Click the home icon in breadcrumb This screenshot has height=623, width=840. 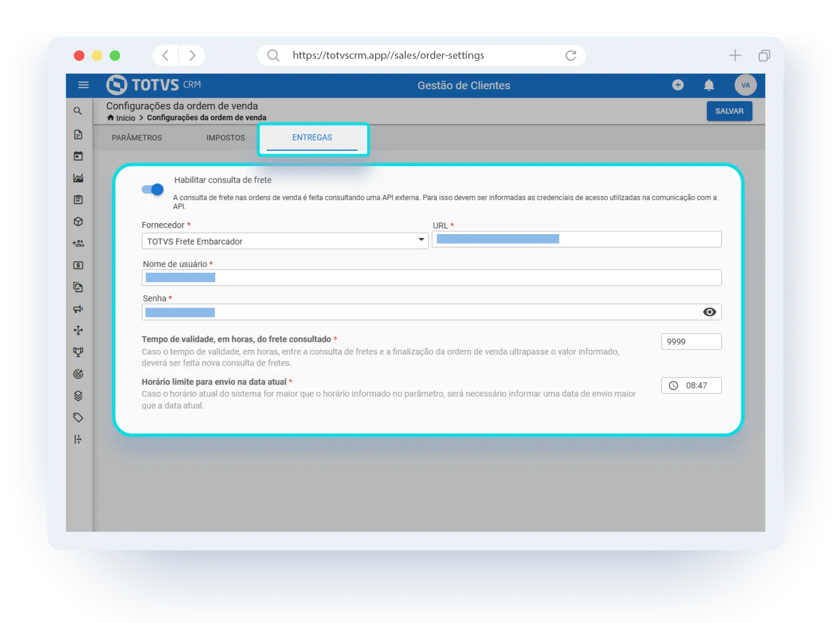[x=110, y=117]
